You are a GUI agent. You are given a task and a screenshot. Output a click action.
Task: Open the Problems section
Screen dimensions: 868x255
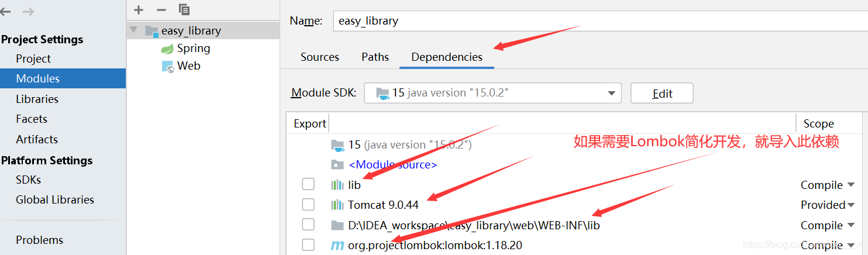[39, 240]
